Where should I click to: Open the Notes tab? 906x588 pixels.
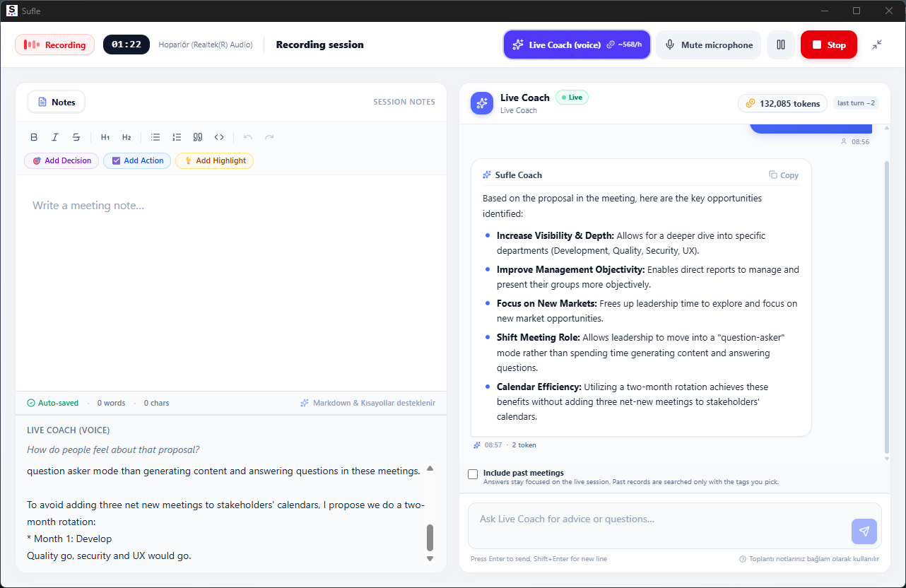[x=57, y=102]
